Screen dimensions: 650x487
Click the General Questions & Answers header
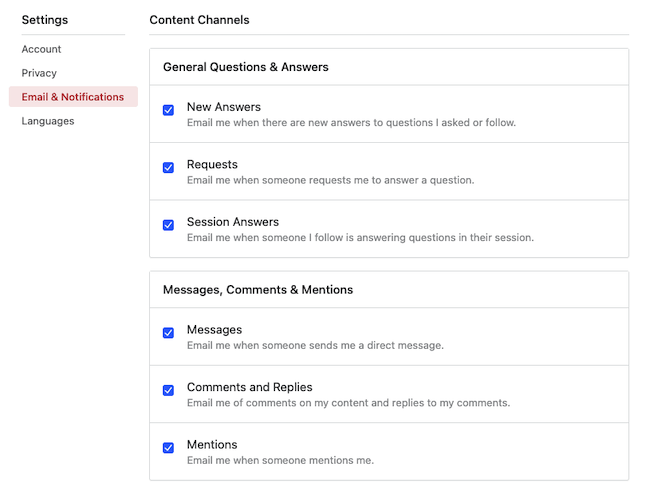pos(246,67)
